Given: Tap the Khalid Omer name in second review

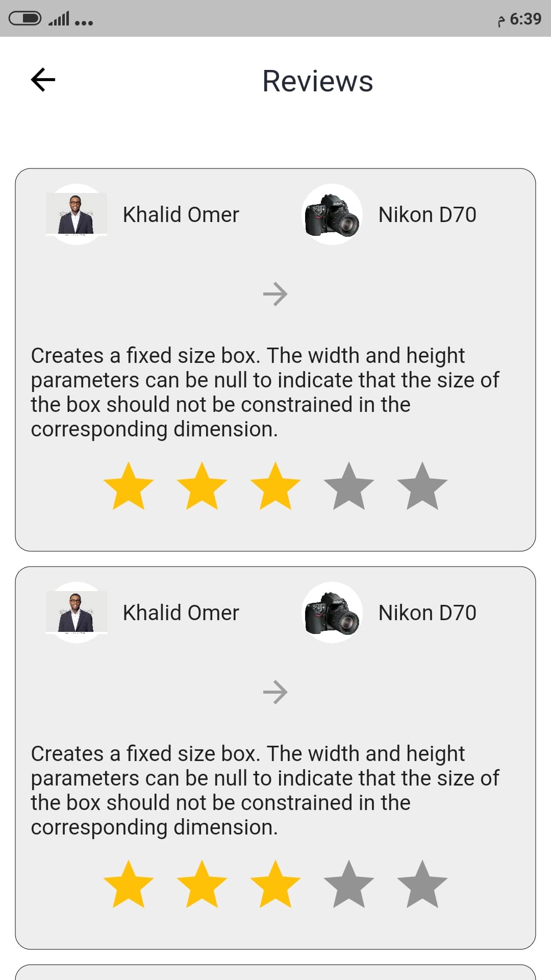Looking at the screenshot, I should 181,612.
